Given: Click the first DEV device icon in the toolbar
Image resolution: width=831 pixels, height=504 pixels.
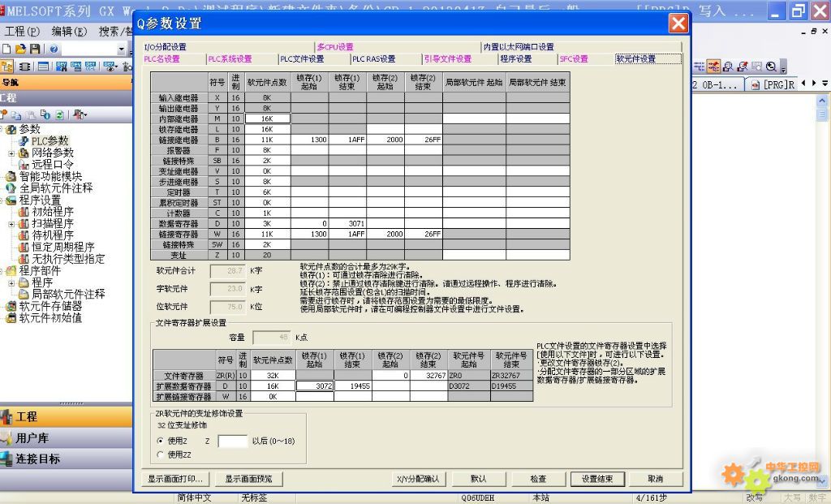Looking at the screenshot, I should click(x=62, y=67).
